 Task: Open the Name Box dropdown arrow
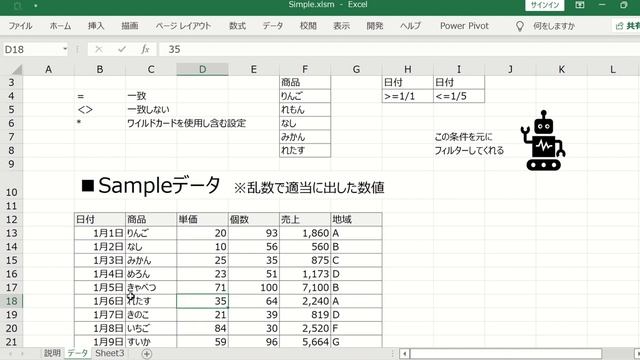(65, 49)
